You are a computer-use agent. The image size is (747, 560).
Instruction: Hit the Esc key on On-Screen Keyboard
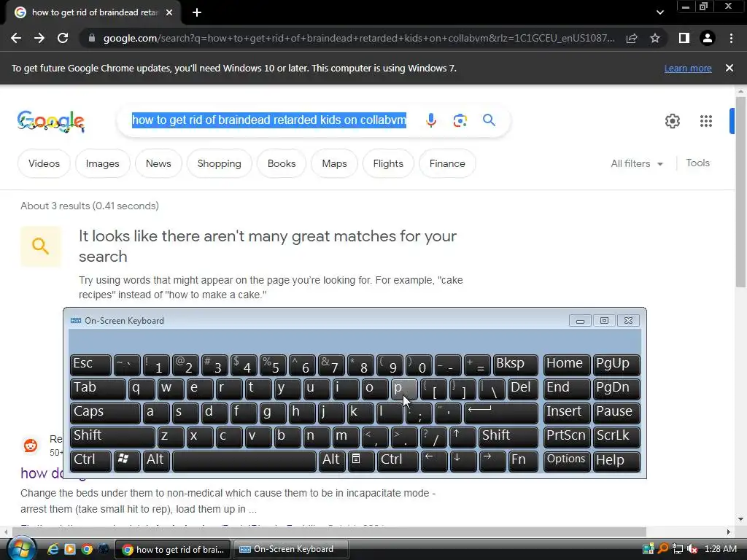[x=90, y=365]
